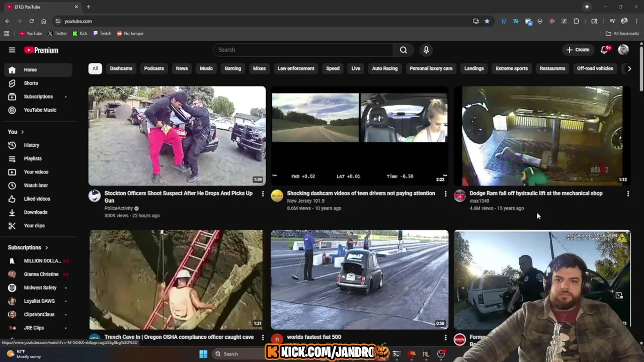Open MILLION DOLLA... subscription channel

tap(38, 261)
